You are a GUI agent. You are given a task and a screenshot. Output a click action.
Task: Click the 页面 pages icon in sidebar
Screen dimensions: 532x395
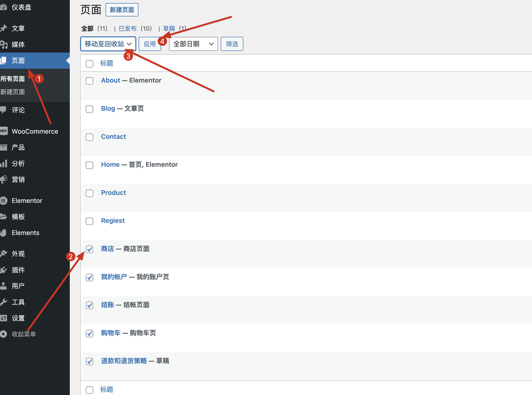click(x=3, y=60)
